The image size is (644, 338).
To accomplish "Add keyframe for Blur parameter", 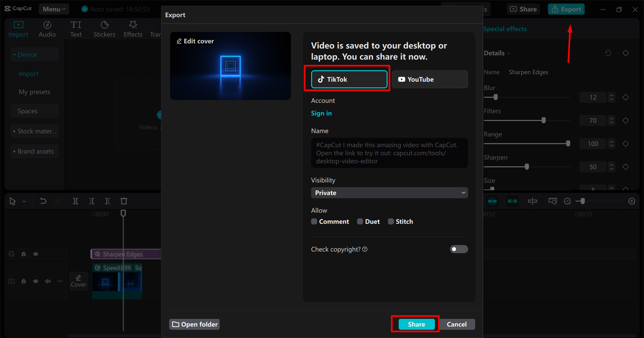I will tap(626, 97).
